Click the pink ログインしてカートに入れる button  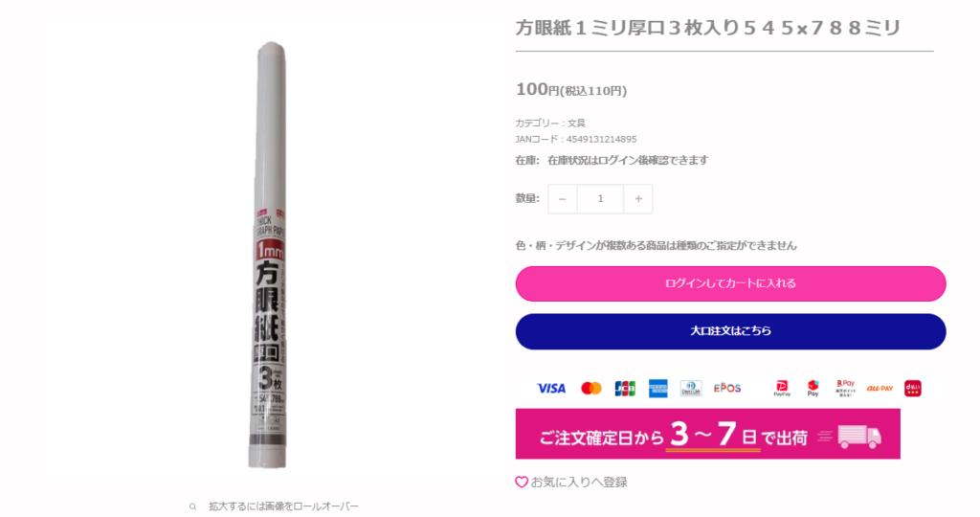point(730,283)
